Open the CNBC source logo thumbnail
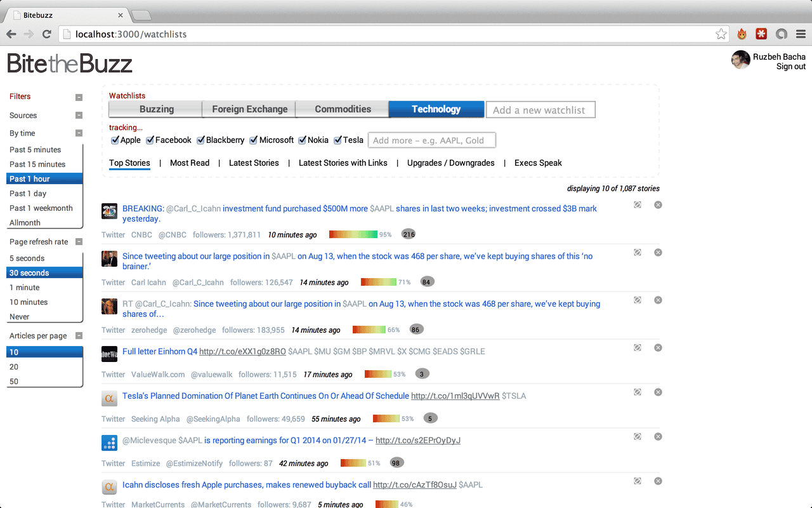812x508 pixels. coord(109,211)
